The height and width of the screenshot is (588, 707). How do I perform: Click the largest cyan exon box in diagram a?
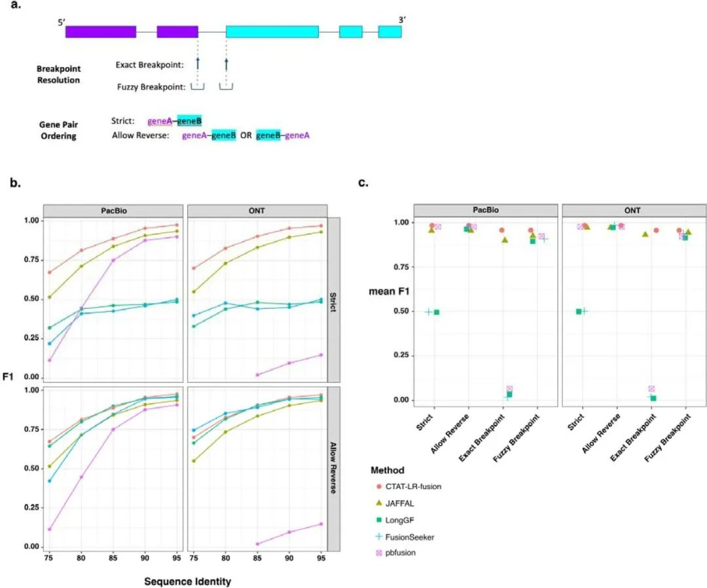coord(272,31)
